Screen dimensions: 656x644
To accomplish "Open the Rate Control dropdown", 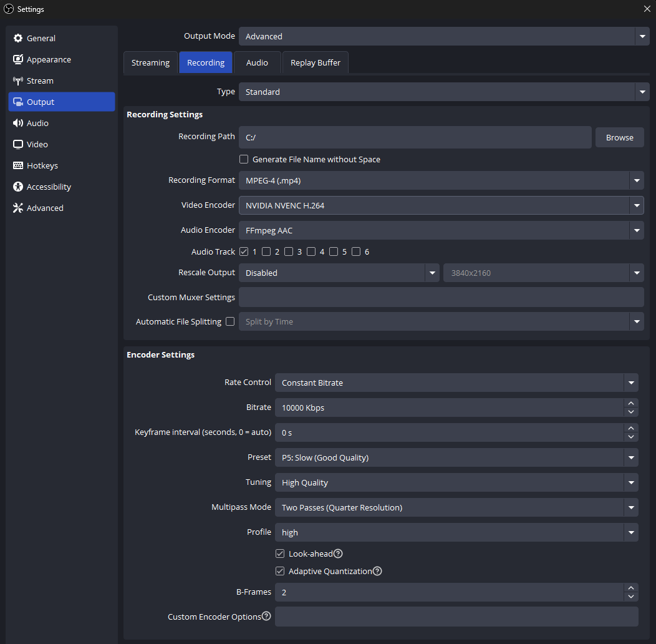I will click(x=456, y=383).
